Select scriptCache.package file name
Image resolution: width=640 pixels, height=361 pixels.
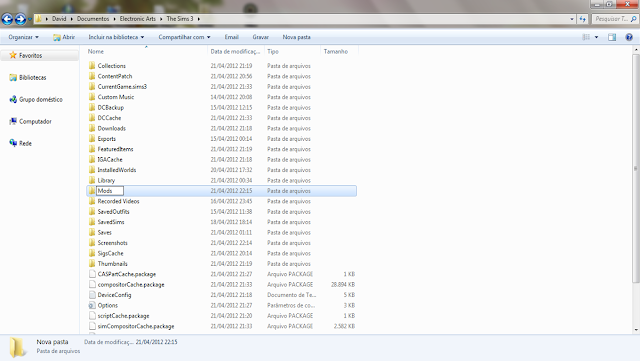point(123,316)
